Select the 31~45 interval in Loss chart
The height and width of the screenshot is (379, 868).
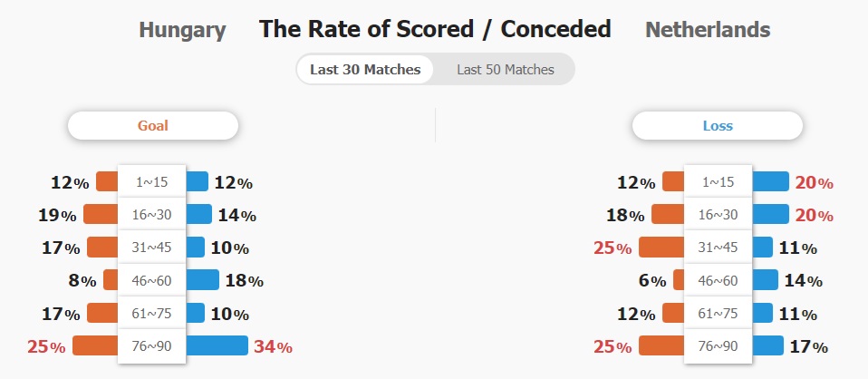tap(718, 248)
